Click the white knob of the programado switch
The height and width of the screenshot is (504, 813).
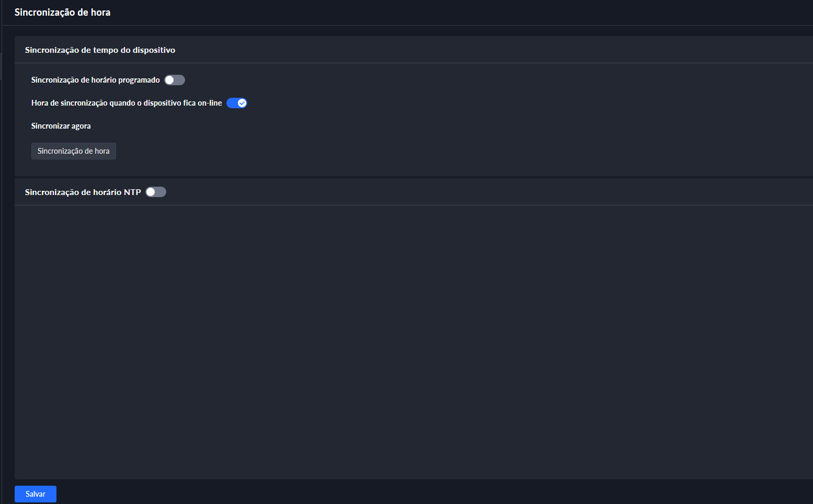click(x=169, y=80)
